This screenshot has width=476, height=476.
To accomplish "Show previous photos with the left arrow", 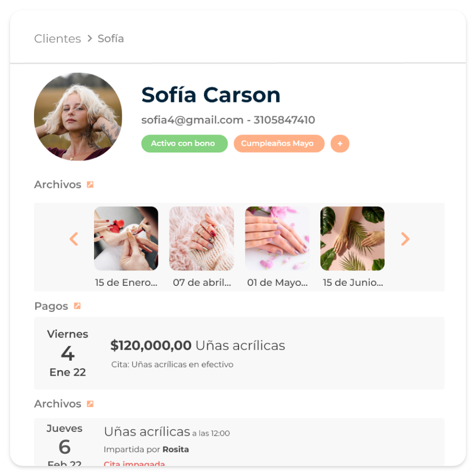I will point(74,239).
